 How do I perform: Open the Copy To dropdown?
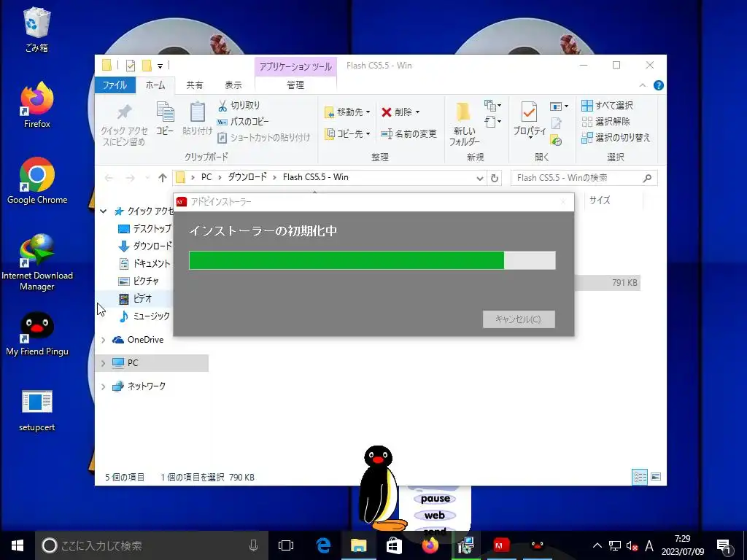tap(347, 134)
